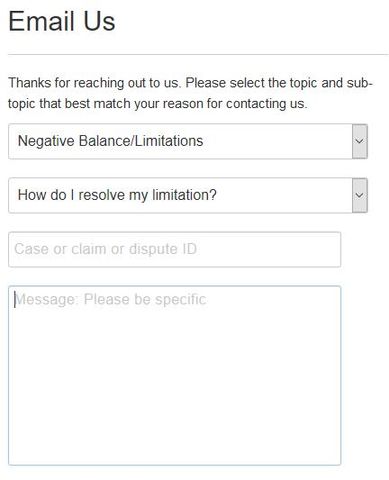Open the Negative Balance/Limitations topic dropdown
The width and height of the screenshot is (389, 480).
point(188,141)
